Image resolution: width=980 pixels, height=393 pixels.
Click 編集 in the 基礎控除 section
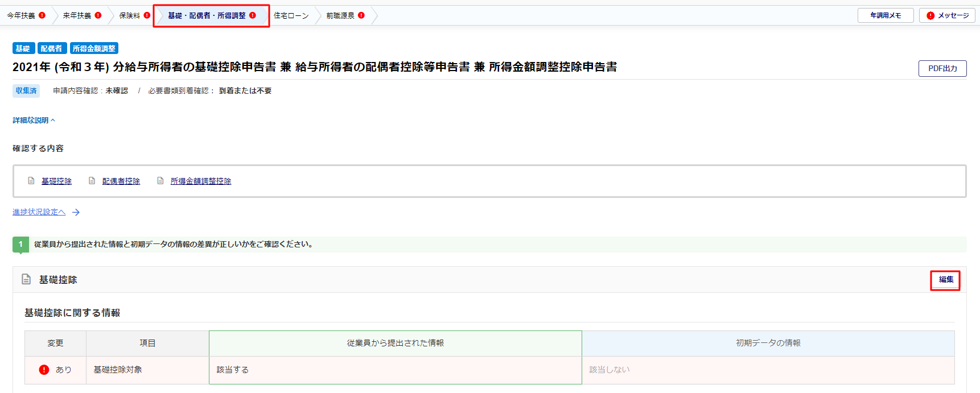click(945, 280)
